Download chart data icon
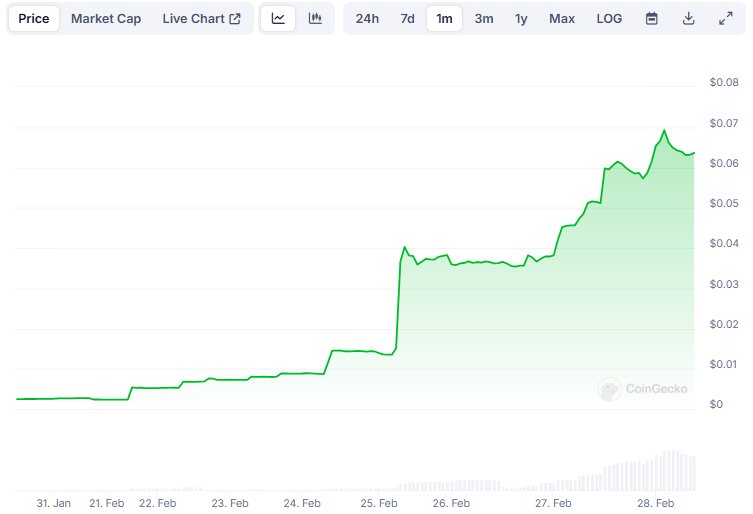753x514 pixels. click(x=689, y=19)
